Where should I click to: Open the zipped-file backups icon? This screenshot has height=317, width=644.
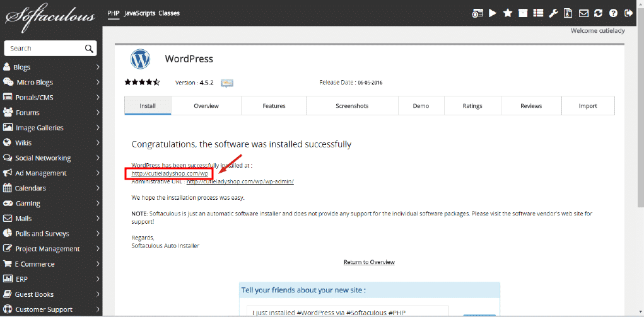click(x=568, y=13)
